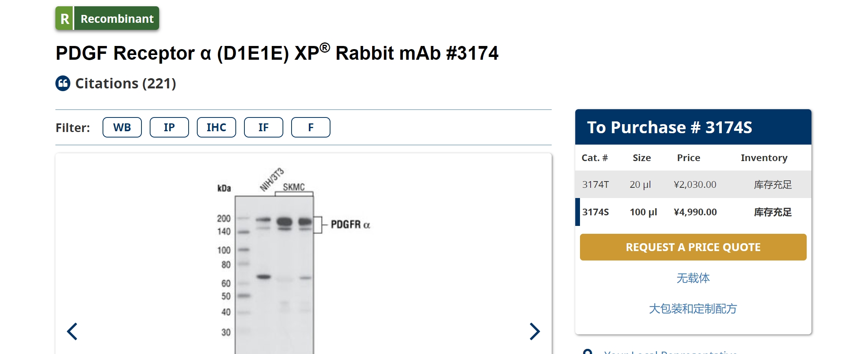The image size is (868, 354).
Task: Open the 大包装和定制配方 bulk formulation link
Action: point(693,309)
